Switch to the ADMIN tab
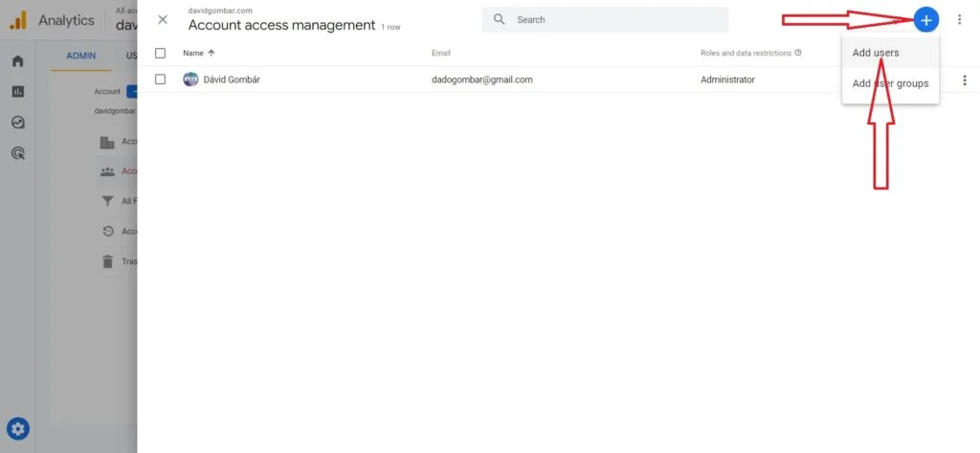 point(80,56)
